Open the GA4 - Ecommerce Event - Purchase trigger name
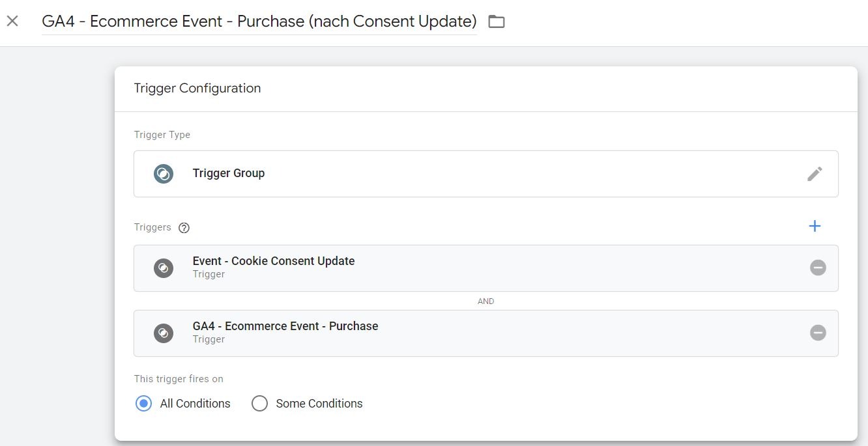868x446 pixels. tap(285, 326)
